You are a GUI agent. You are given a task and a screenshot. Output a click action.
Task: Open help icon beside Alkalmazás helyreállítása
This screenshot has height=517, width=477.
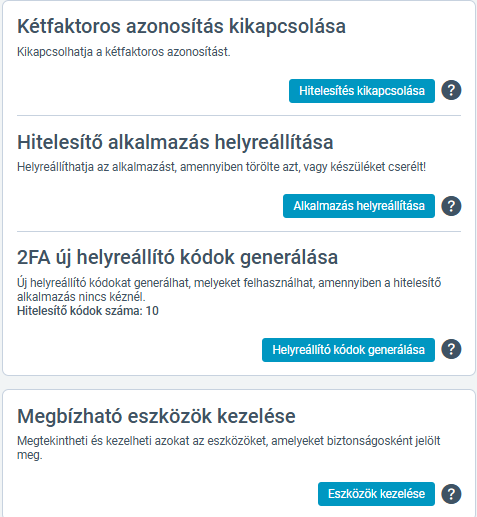pyautogui.click(x=451, y=206)
